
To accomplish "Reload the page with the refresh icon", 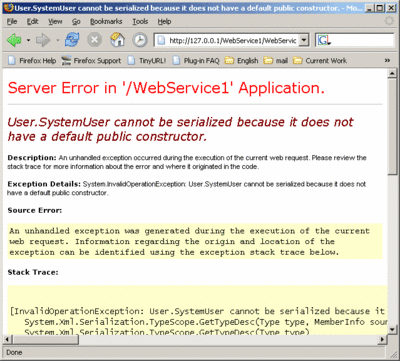I will 72,40.
